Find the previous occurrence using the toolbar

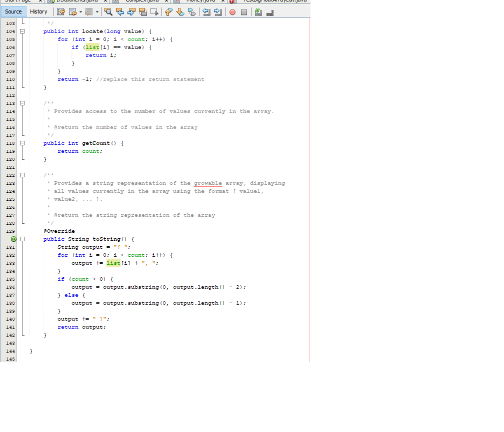point(120,12)
